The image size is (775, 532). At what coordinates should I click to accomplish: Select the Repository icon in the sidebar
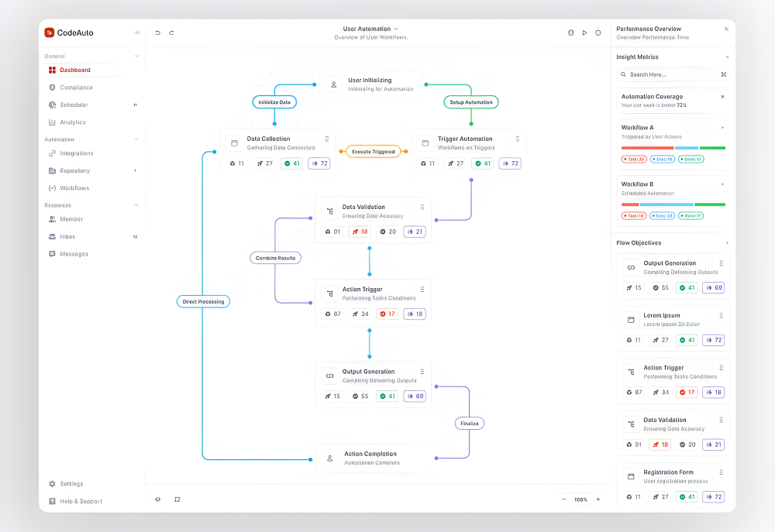click(50, 170)
